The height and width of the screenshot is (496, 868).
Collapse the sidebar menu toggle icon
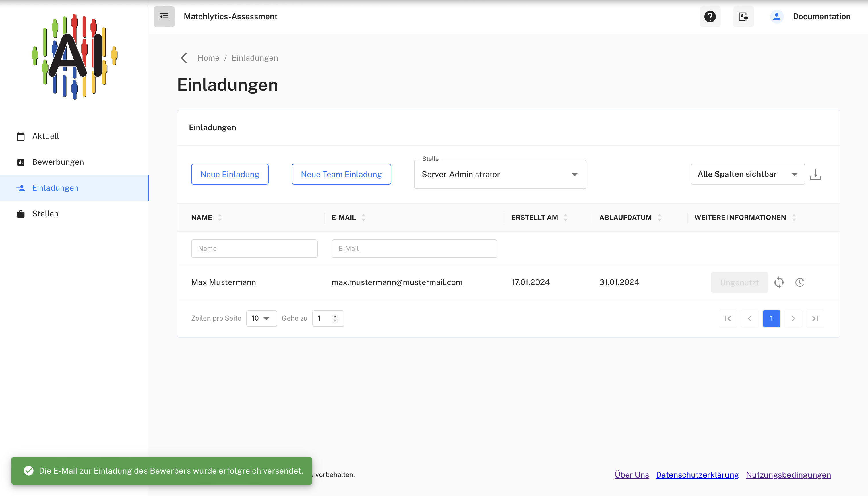coord(164,16)
